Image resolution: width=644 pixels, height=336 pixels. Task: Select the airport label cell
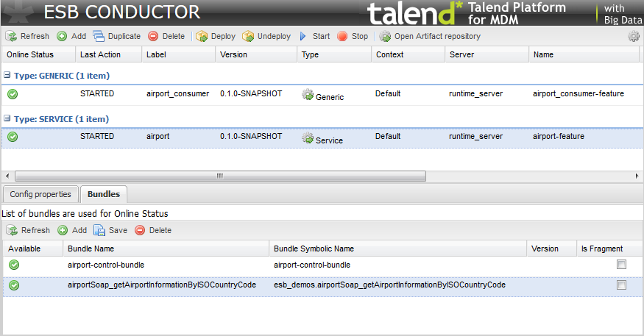coord(158,137)
